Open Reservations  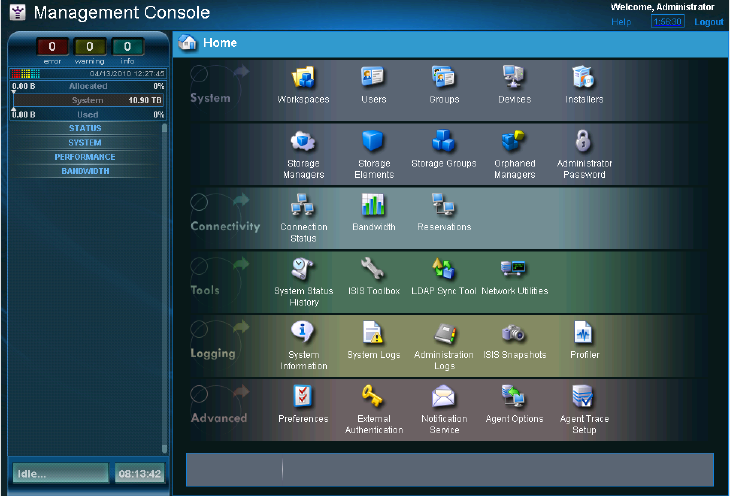coord(444,205)
